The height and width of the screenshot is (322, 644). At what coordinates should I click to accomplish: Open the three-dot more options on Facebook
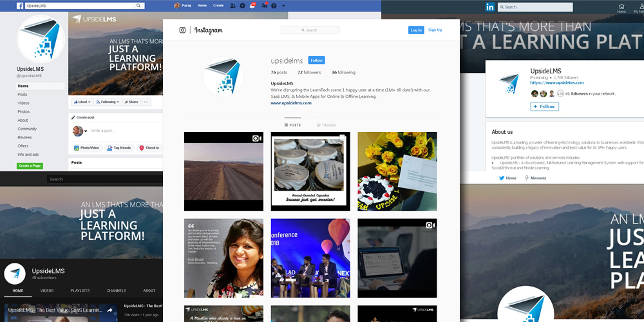[146, 102]
